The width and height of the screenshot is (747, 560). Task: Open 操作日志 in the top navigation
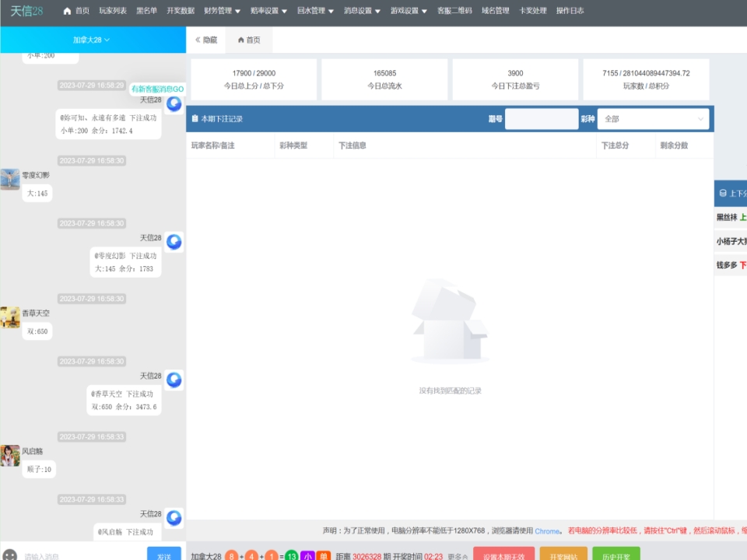point(570,11)
